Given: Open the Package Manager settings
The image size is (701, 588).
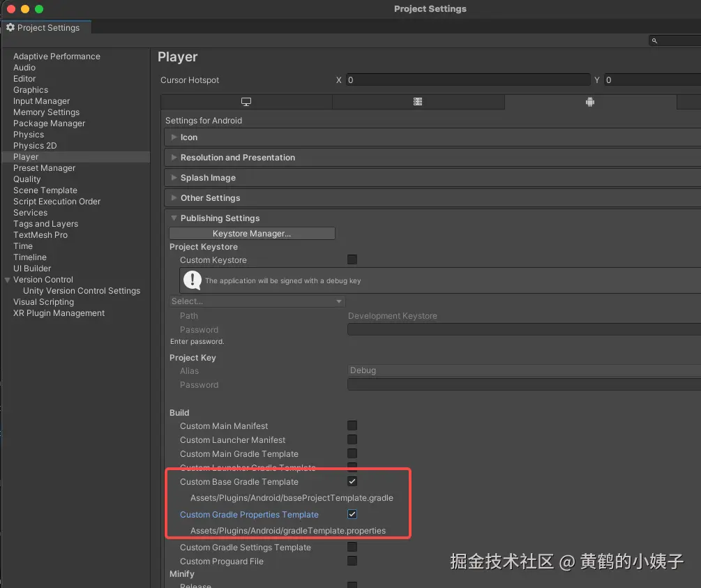Looking at the screenshot, I should coord(49,123).
